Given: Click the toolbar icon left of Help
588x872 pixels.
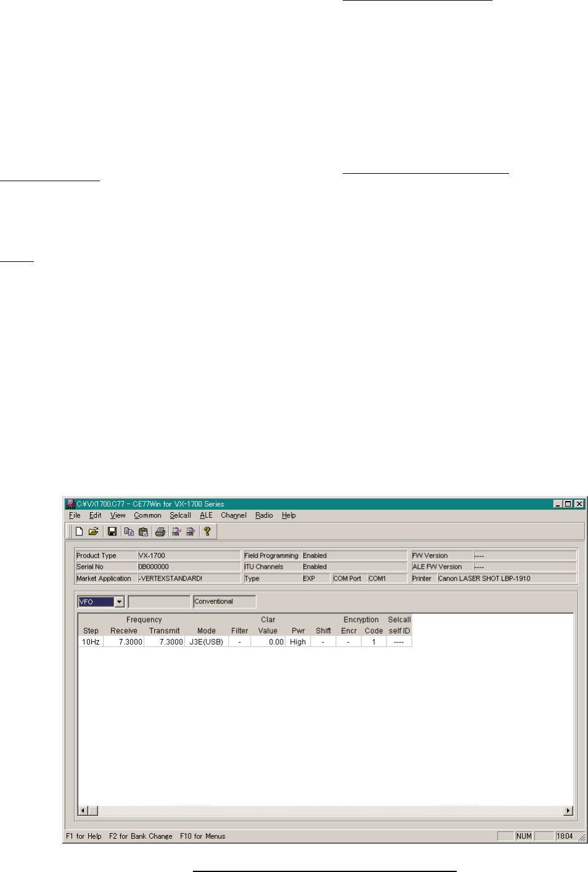Looking at the screenshot, I should click(190, 531).
